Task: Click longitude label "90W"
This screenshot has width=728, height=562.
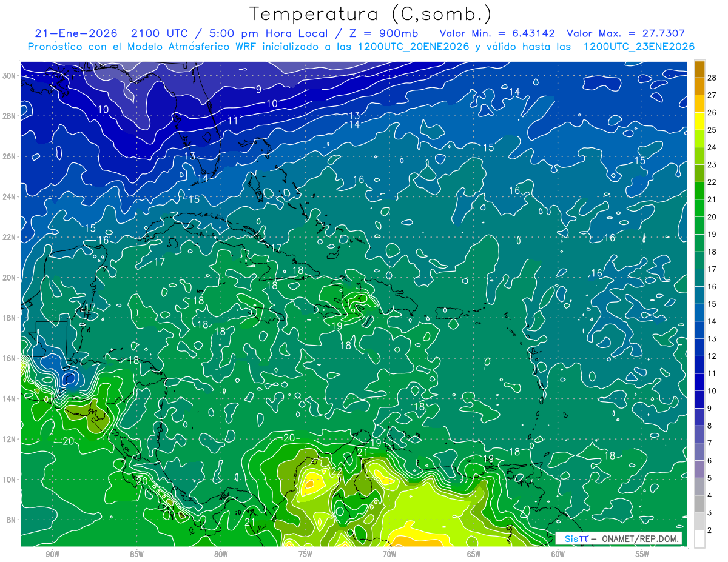Action: [x=52, y=554]
